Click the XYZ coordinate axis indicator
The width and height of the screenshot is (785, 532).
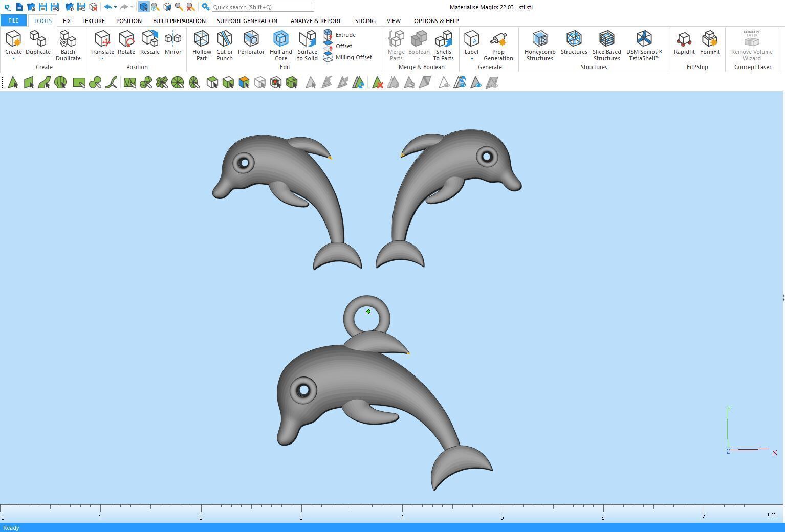(751, 430)
